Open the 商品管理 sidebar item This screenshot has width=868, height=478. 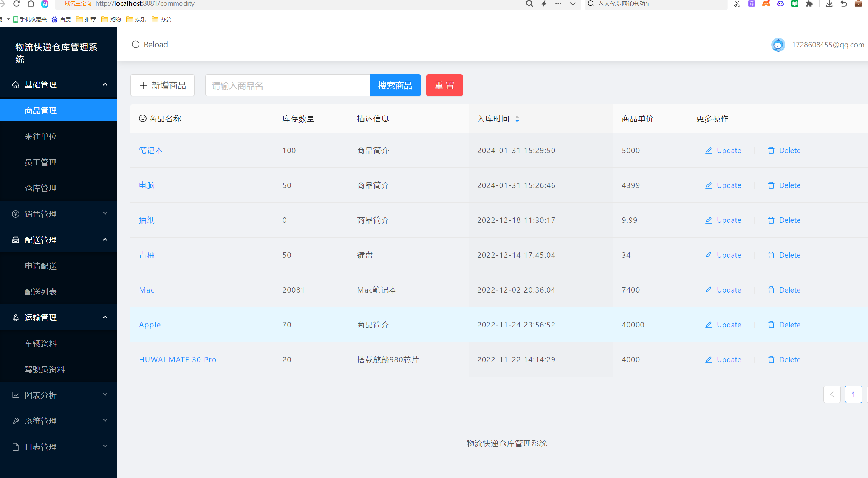coord(41,110)
